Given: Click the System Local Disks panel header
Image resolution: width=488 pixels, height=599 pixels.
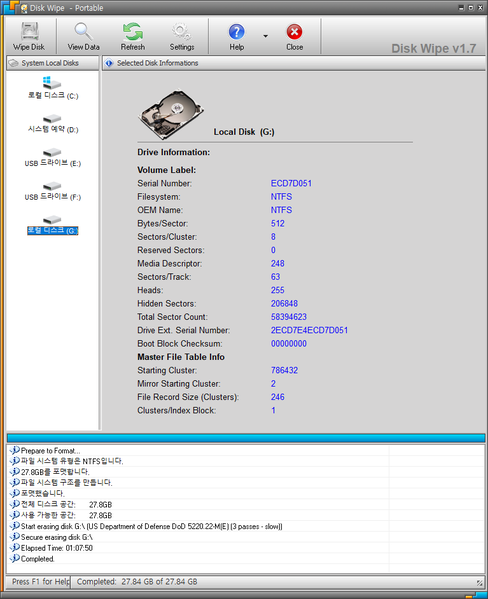Looking at the screenshot, I should tap(52, 63).
